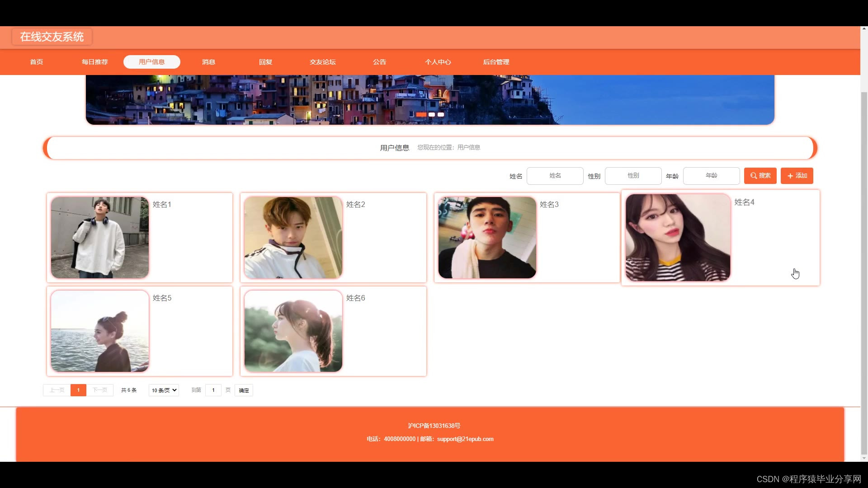Open the 姓名4 user photo
Image resolution: width=868 pixels, height=488 pixels.
tap(677, 238)
